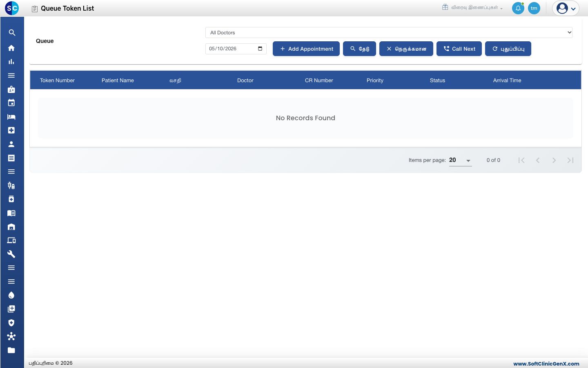Click the Token Number column header
Image resolution: width=588 pixels, height=368 pixels.
click(57, 81)
